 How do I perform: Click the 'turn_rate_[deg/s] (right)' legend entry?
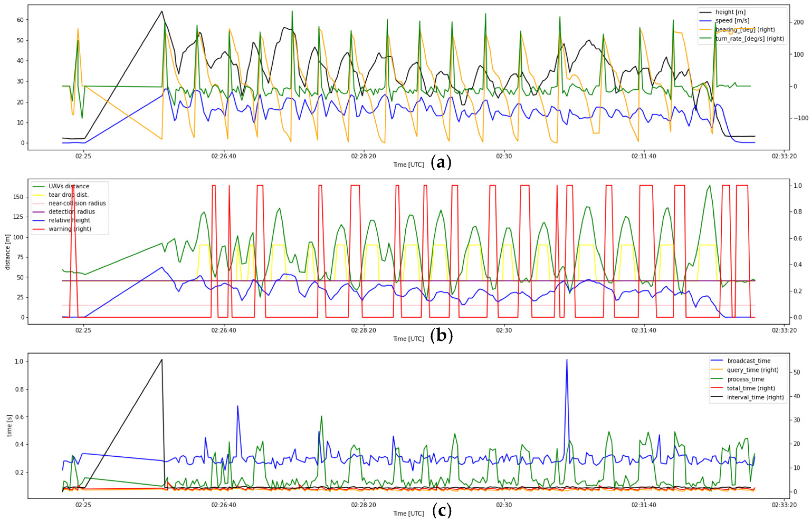click(x=750, y=39)
